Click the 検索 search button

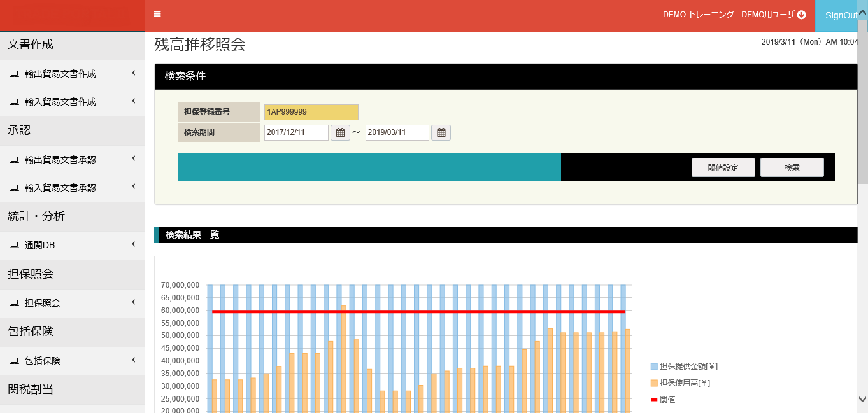792,167
